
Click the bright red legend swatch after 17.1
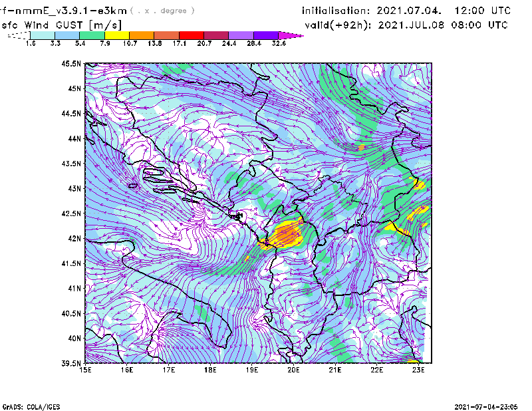(x=192, y=35)
